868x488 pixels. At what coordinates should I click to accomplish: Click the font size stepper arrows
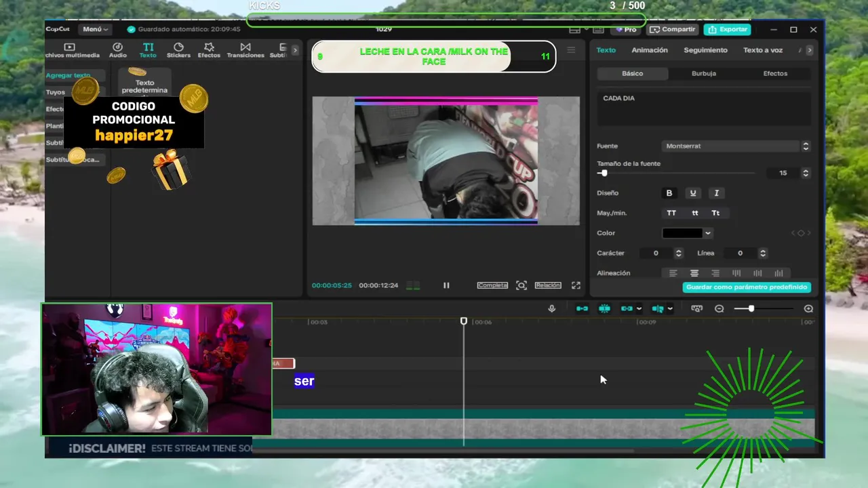tap(806, 174)
